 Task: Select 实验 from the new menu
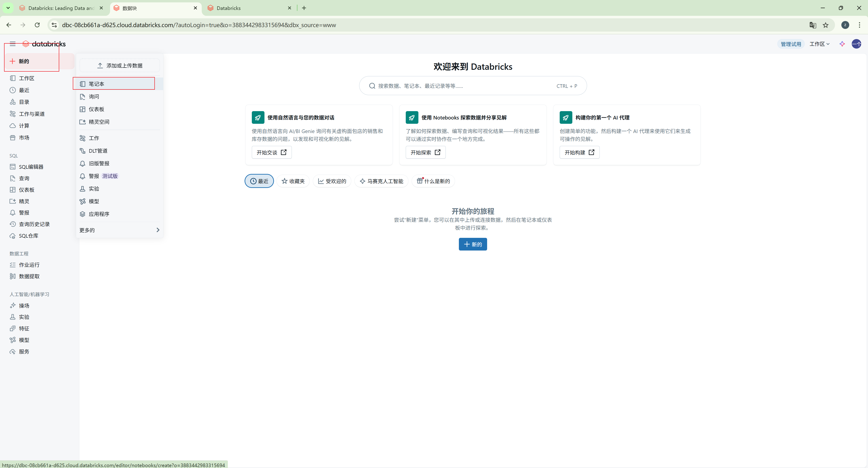coord(120,189)
